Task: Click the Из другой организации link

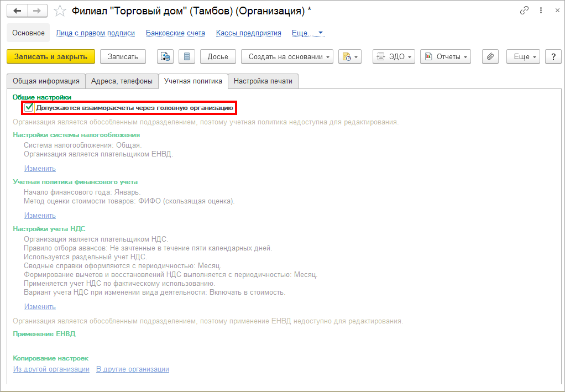Action: pos(51,369)
